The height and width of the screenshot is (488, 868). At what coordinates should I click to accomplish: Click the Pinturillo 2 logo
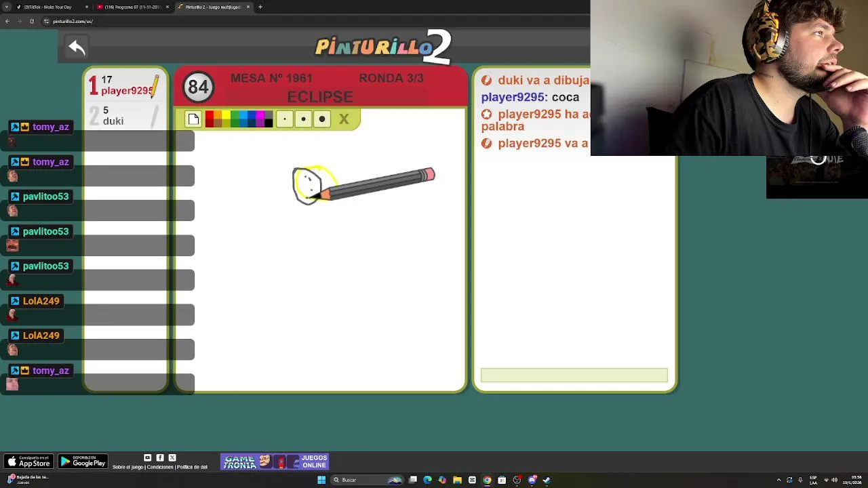coord(383,46)
